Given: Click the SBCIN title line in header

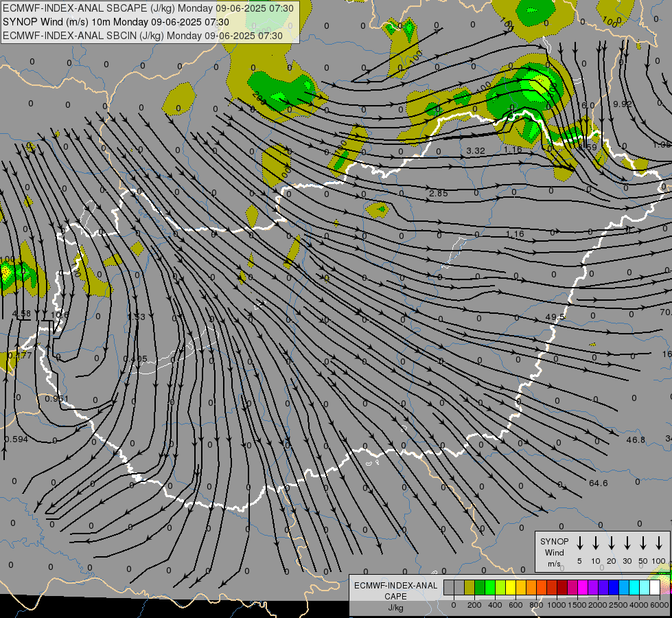Looking at the screenshot, I should coord(143,36).
